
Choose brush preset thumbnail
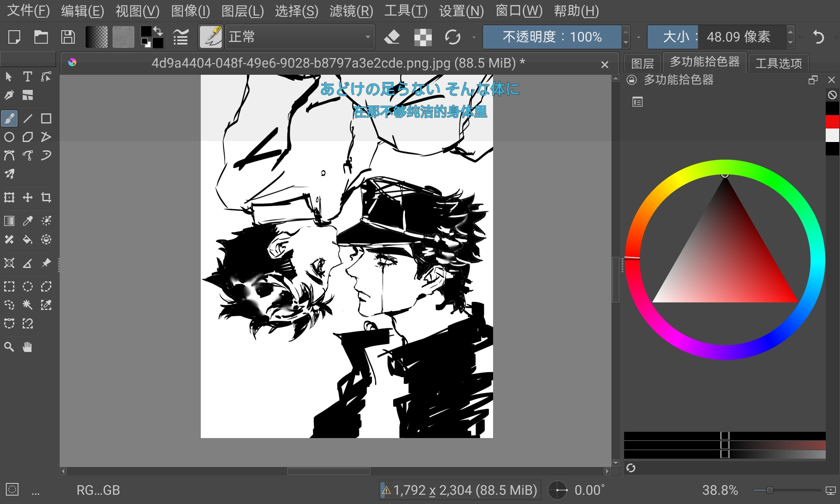(x=210, y=37)
